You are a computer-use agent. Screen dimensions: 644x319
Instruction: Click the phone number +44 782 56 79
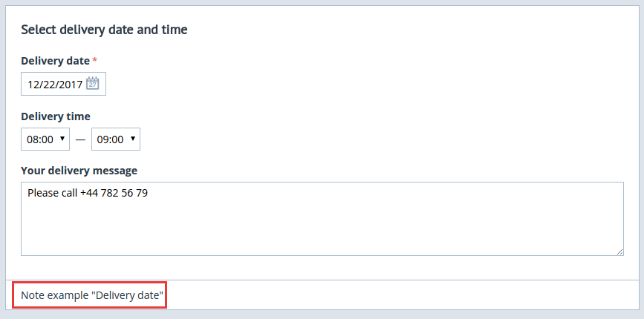click(114, 193)
